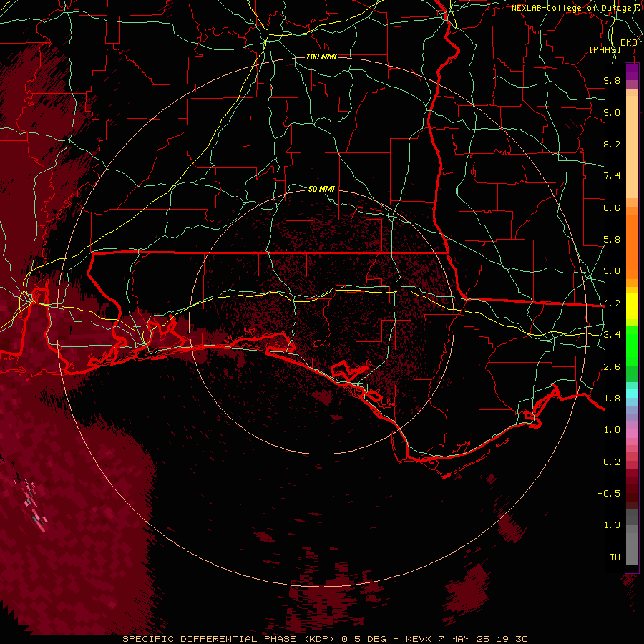This screenshot has width=644, height=644.
Task: Click the 9.8 value on the scale
Action: point(612,81)
